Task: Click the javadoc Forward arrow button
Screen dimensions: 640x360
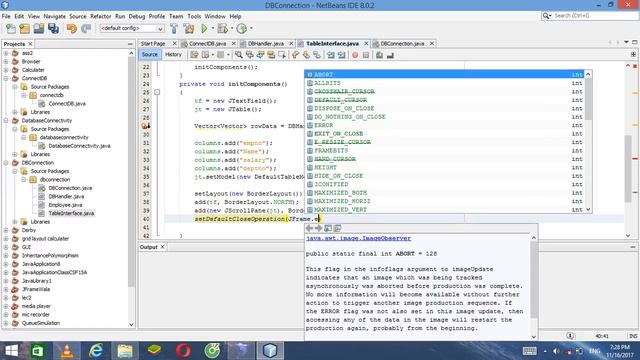Action: coord(319,228)
